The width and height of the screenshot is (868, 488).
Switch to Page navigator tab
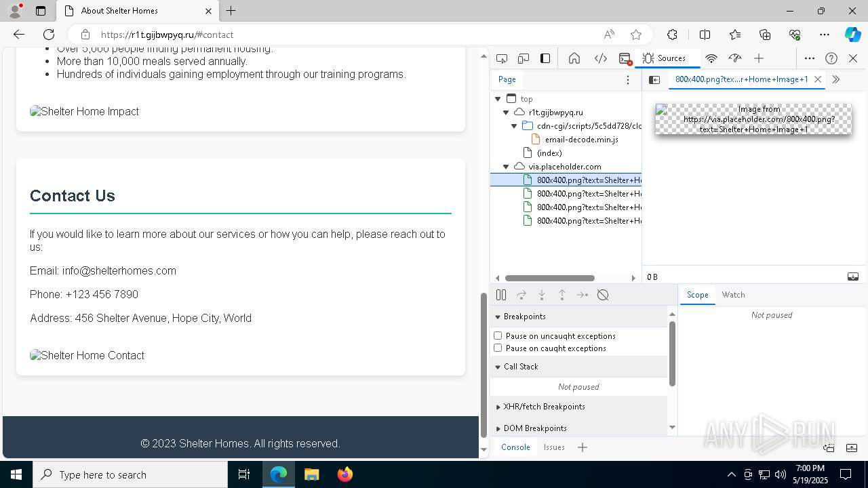click(507, 79)
